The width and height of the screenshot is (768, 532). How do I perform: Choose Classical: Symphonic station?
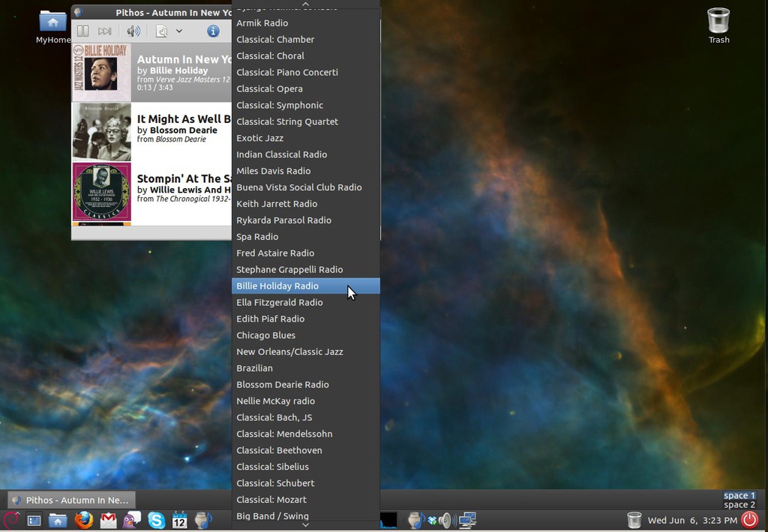click(306, 105)
